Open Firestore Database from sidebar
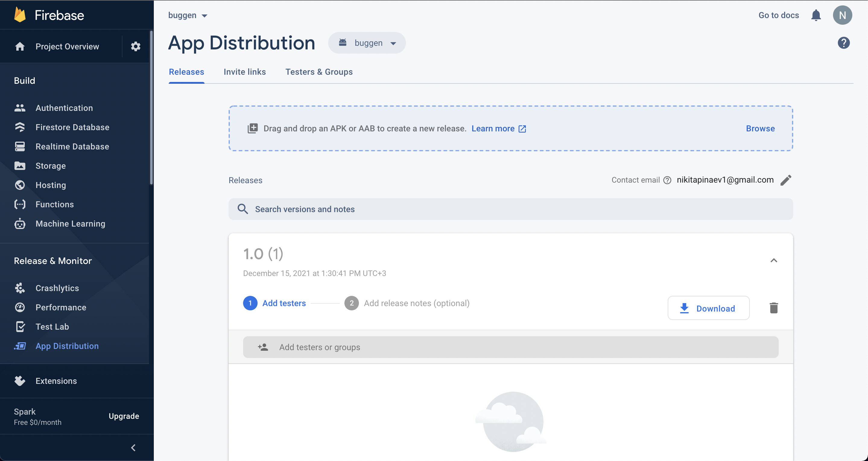 72,127
